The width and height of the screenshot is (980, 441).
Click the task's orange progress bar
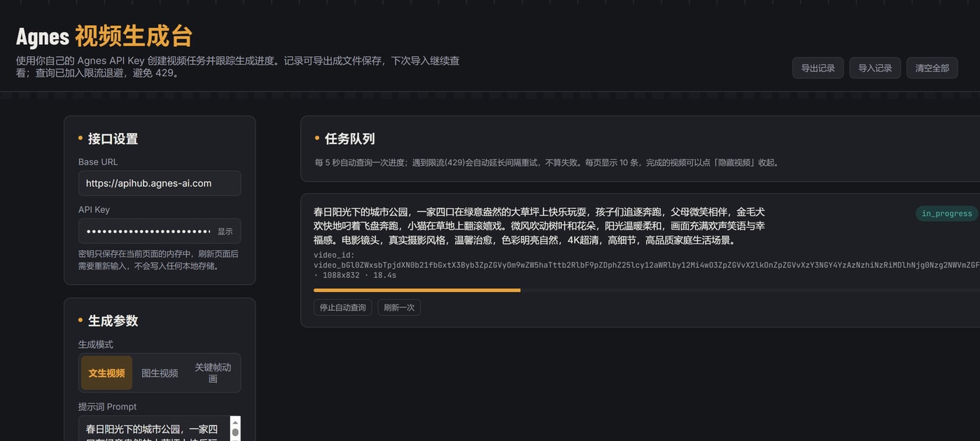click(x=417, y=290)
